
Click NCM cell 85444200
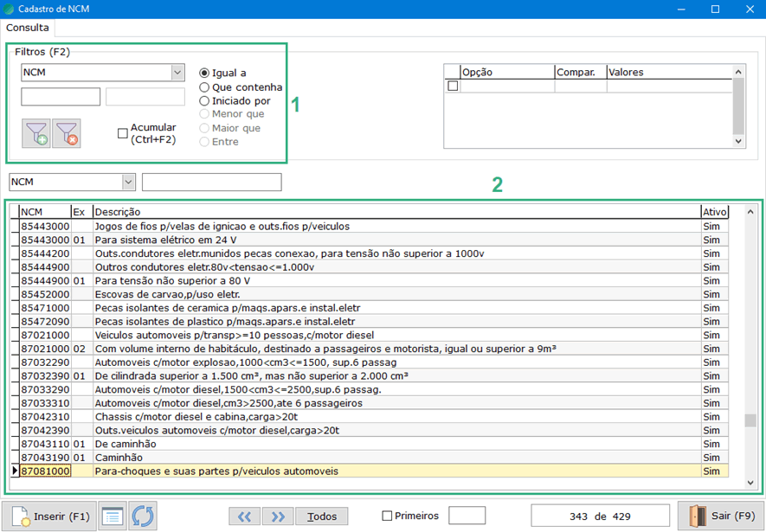(x=45, y=253)
